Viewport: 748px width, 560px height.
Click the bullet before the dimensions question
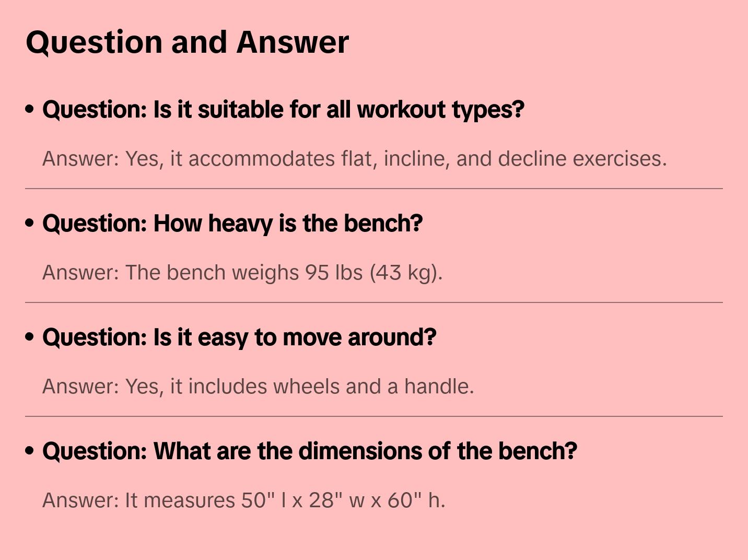[x=30, y=451]
